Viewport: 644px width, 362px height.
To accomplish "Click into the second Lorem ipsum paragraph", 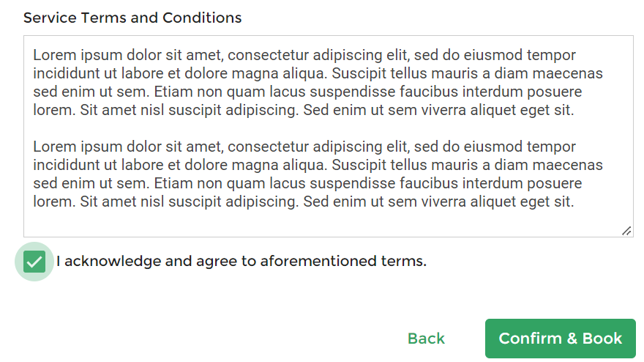I will tap(318, 174).
